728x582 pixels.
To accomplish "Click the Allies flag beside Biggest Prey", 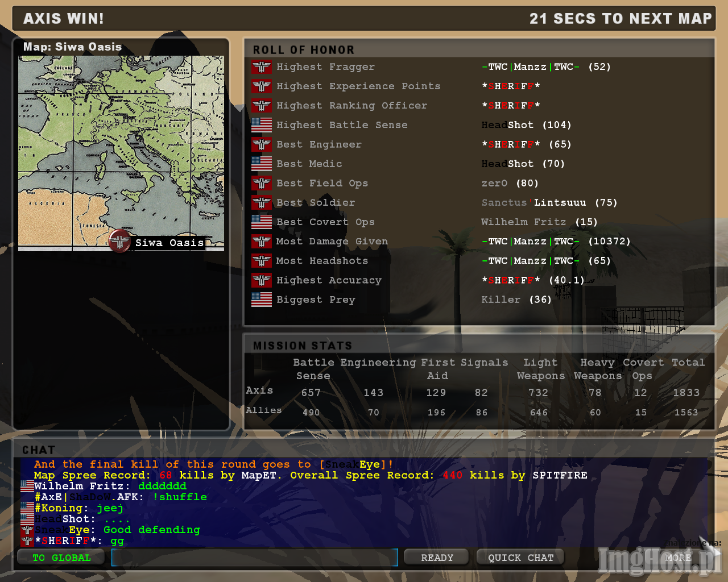I will (262, 300).
